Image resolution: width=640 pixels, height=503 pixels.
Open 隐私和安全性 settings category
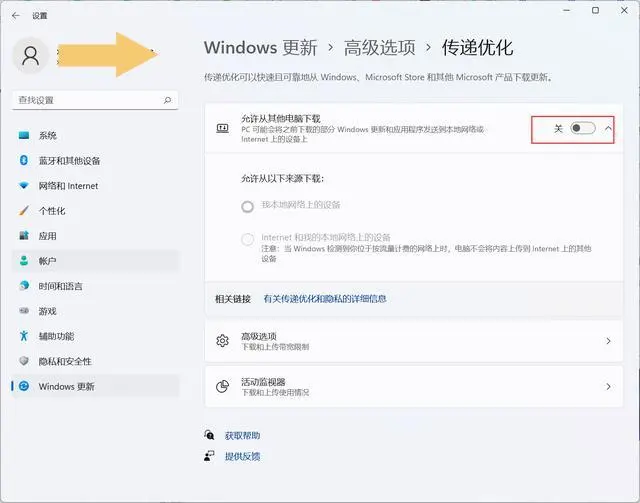tap(96, 361)
